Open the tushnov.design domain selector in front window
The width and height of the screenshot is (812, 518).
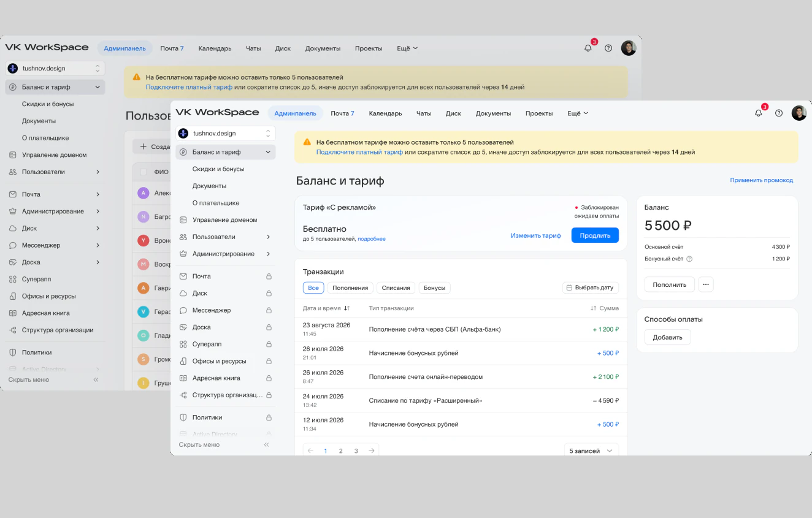[226, 133]
